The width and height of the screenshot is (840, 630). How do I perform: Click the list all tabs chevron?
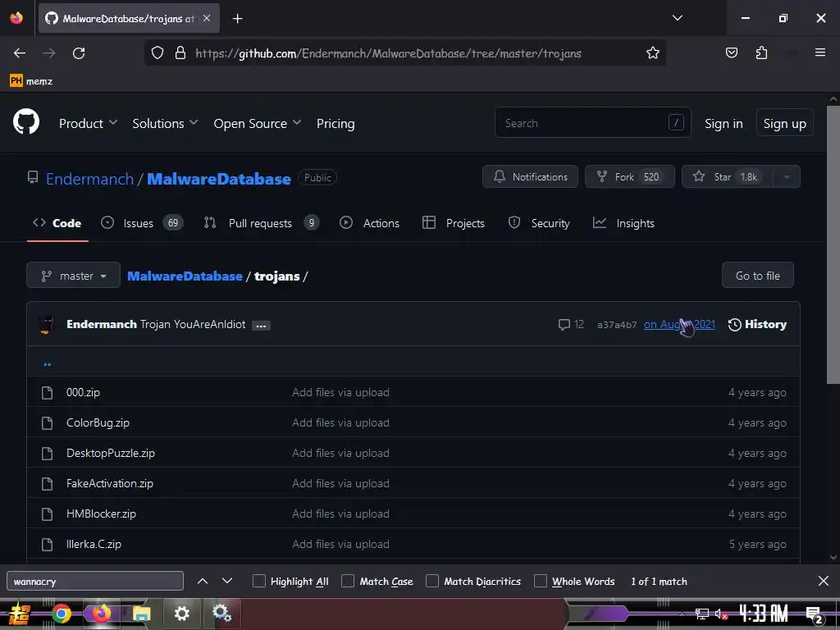[677, 18]
